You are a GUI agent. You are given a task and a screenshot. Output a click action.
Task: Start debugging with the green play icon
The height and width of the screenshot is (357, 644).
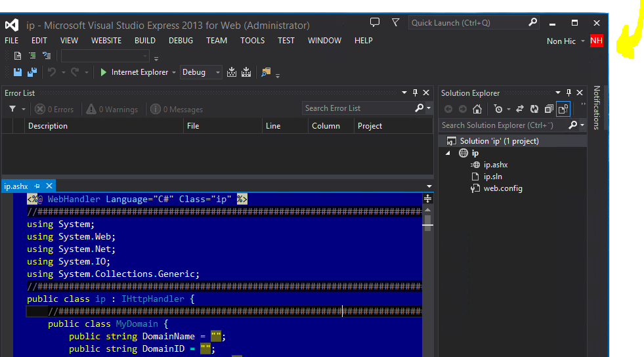(104, 72)
